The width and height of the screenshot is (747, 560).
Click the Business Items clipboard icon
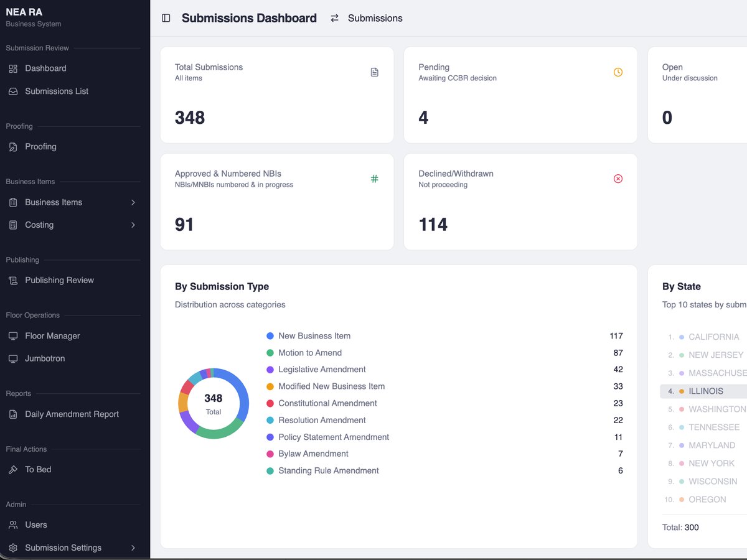(x=13, y=202)
